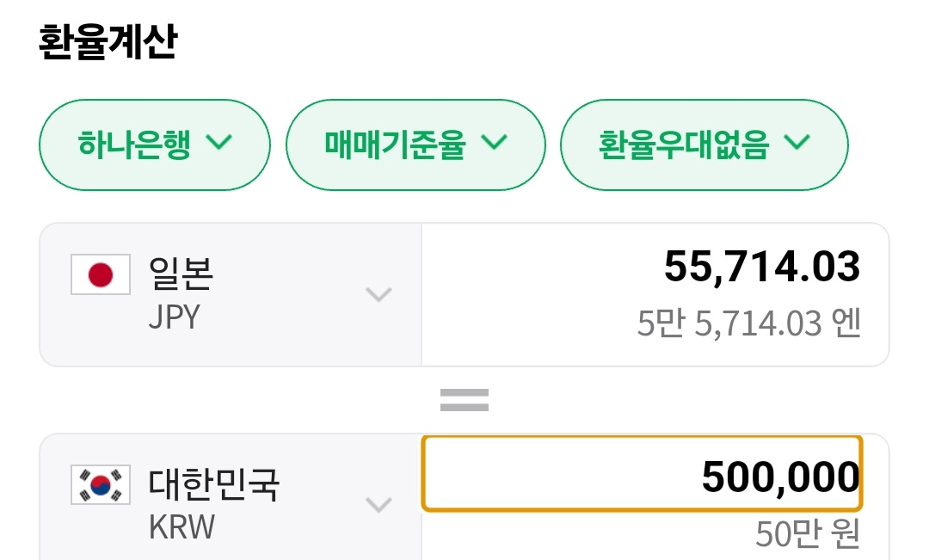Click the 50만 원 caption
This screenshot has width=929, height=560.
pos(808,533)
